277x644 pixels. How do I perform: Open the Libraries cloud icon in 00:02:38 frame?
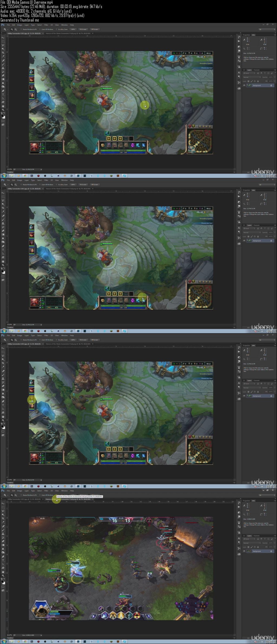(x=239, y=554)
